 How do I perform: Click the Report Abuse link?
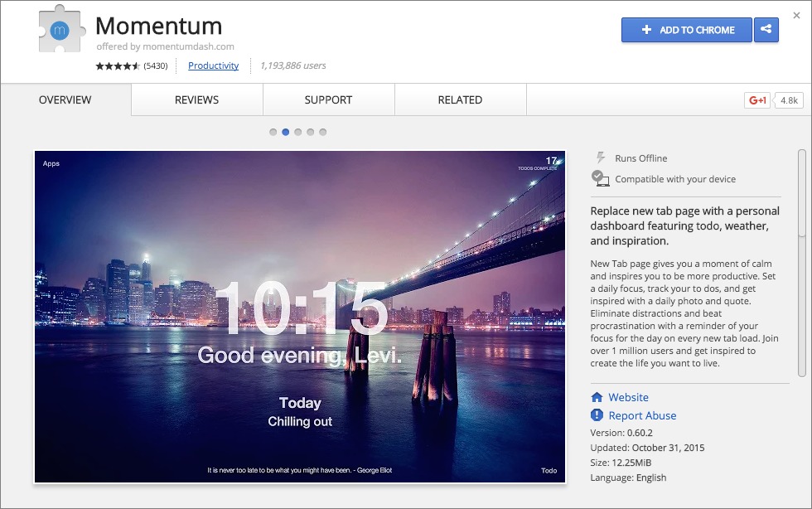(x=642, y=415)
